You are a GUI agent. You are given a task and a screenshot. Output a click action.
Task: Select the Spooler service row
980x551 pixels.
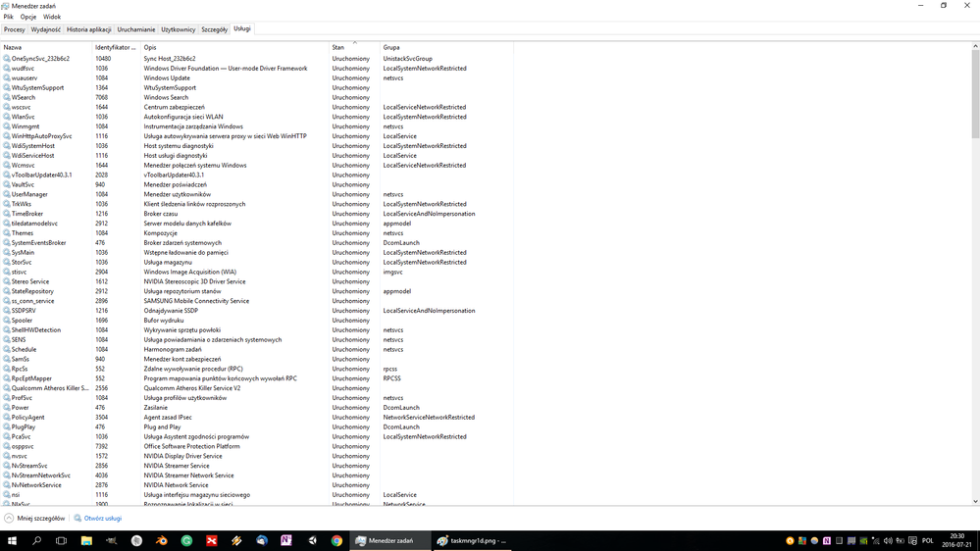[x=22, y=321]
